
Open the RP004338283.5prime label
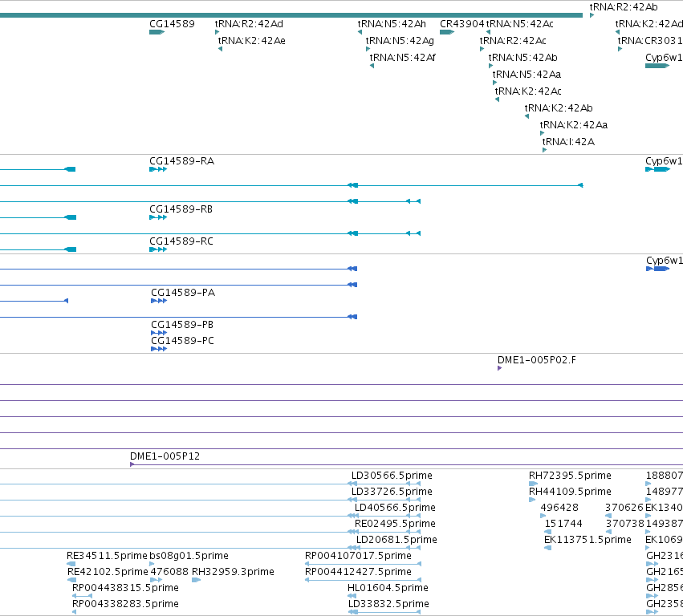tap(125, 604)
